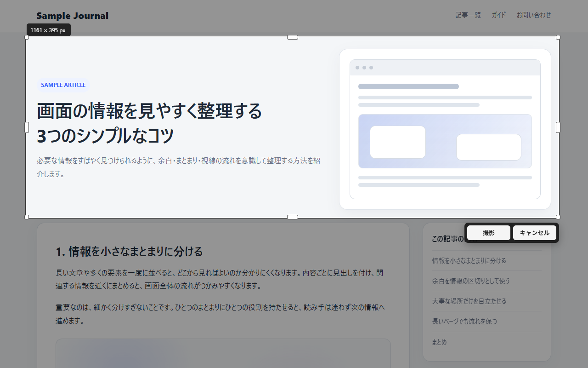The height and width of the screenshot is (368, 588).
Task: Click the intro paragraph starting 必要な情報をすばやく
Action: [179, 167]
